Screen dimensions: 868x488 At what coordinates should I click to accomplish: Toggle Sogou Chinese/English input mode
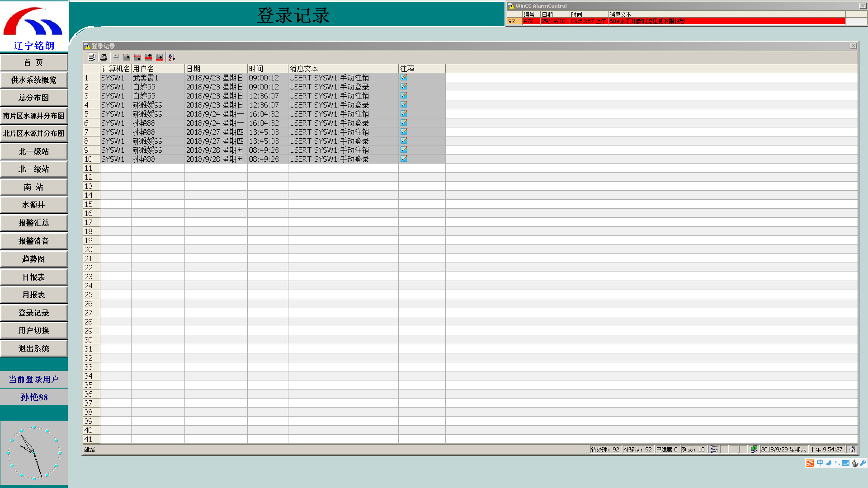[x=820, y=463]
